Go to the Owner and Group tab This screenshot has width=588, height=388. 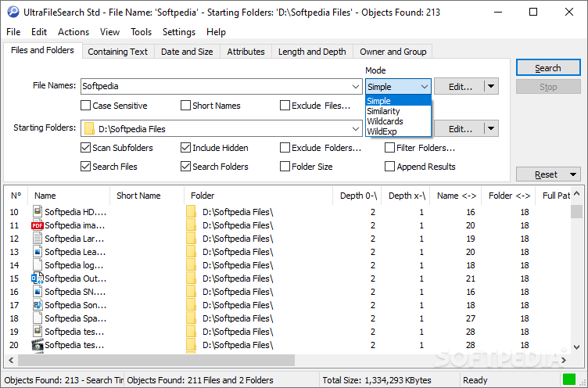393,52
